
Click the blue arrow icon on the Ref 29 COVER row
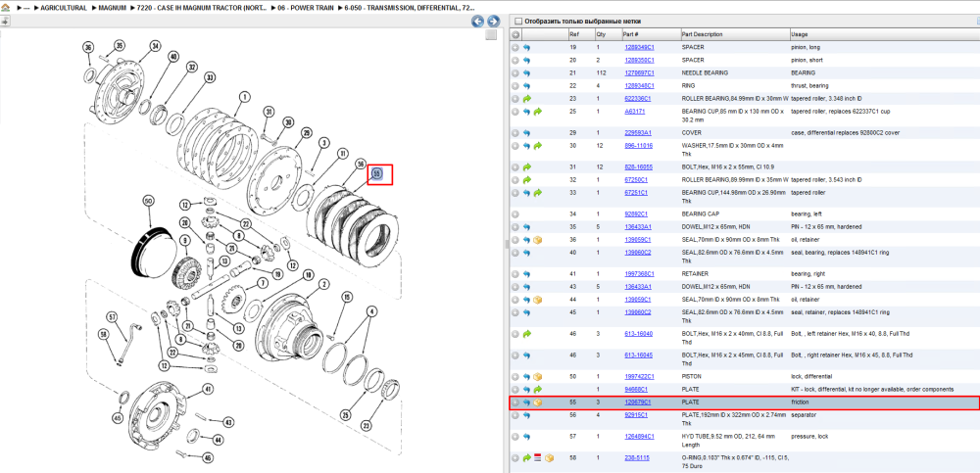[x=526, y=133]
